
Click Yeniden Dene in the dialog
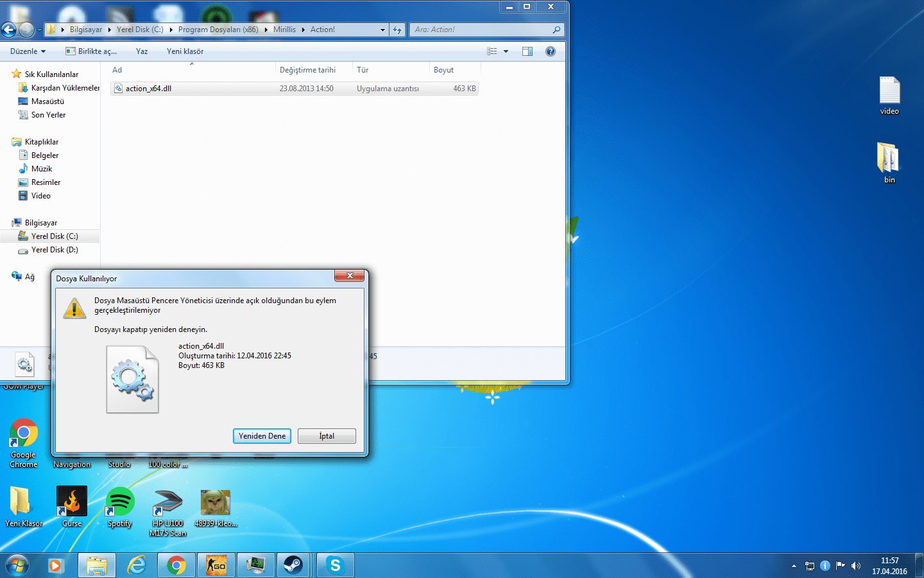pos(262,436)
